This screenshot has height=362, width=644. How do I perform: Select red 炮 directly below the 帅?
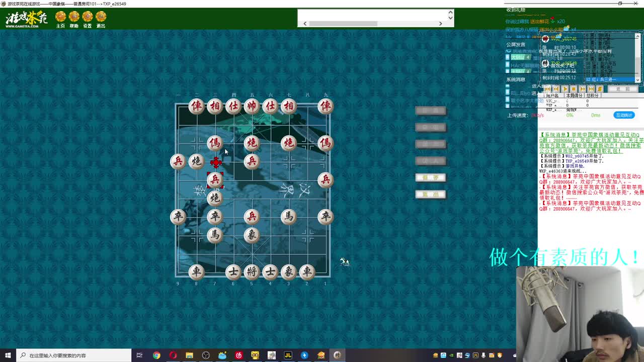(x=252, y=143)
